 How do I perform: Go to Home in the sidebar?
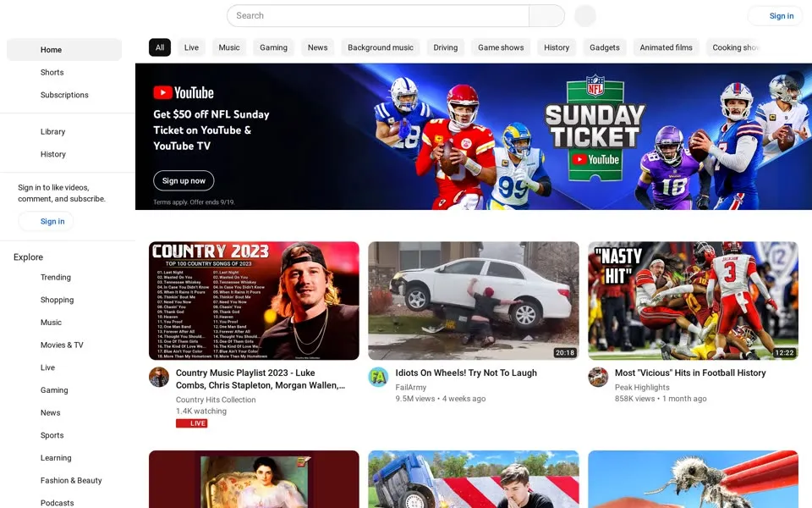(64, 50)
